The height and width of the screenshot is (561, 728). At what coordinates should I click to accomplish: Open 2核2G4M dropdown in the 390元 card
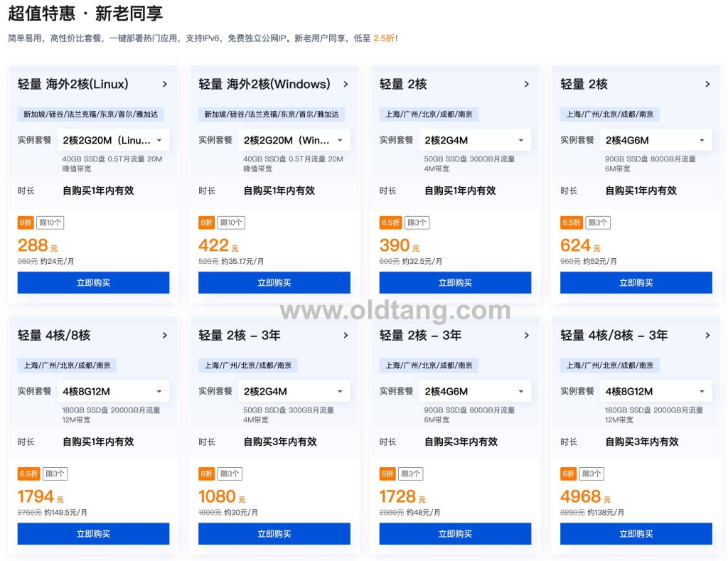(x=474, y=140)
